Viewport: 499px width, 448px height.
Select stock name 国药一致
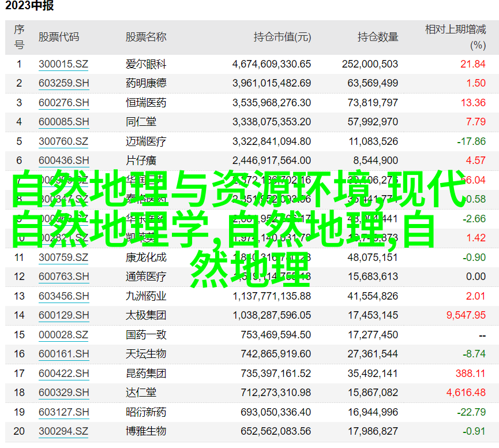(146, 335)
